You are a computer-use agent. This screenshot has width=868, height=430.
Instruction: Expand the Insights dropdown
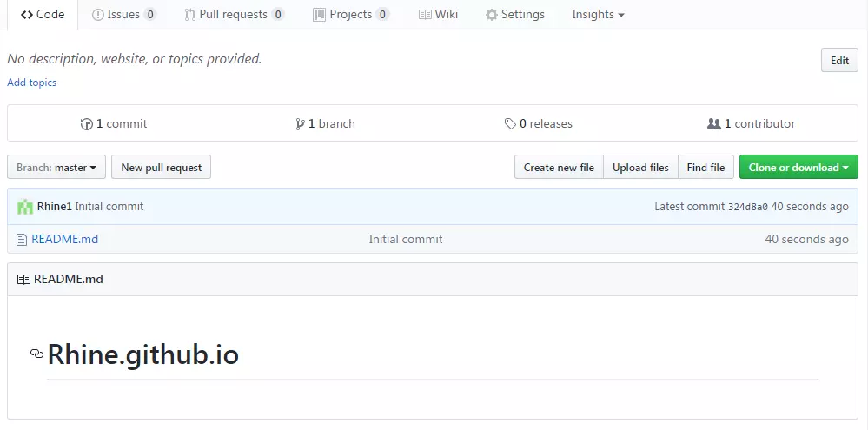tap(598, 15)
